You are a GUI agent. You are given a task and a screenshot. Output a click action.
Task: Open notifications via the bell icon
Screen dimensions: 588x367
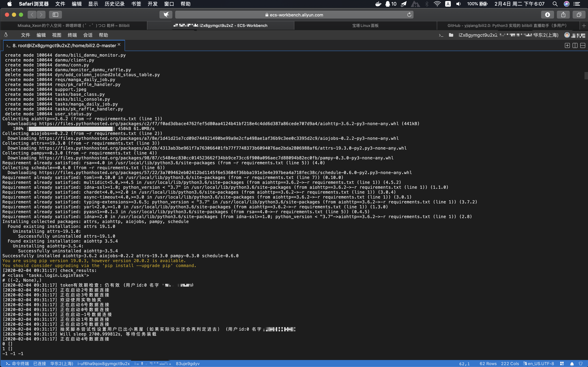pyautogui.click(x=572, y=364)
